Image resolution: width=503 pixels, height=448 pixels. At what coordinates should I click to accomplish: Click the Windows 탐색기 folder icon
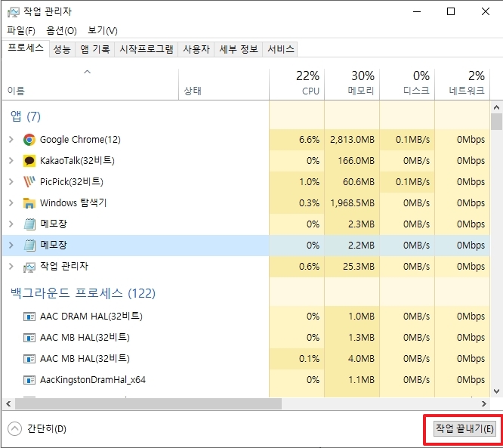[x=29, y=203]
